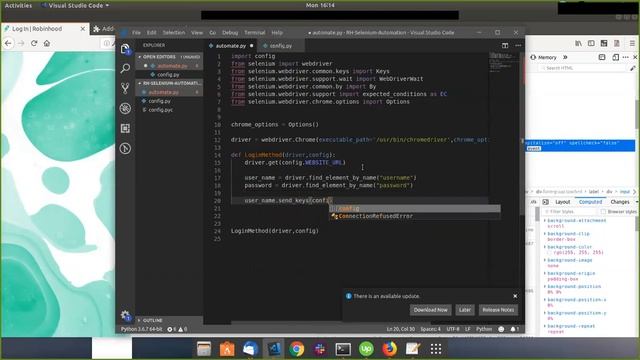The width and height of the screenshot is (640, 360).
Task: Open the Selection menu
Action: pos(174,32)
